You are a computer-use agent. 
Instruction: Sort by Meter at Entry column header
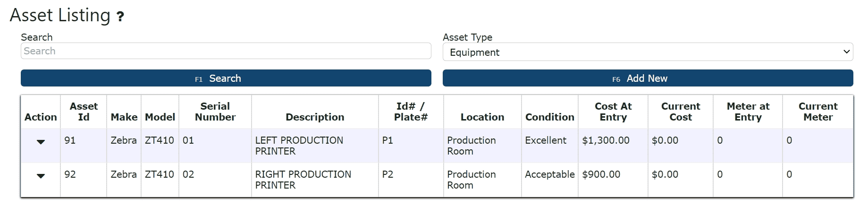click(748, 112)
